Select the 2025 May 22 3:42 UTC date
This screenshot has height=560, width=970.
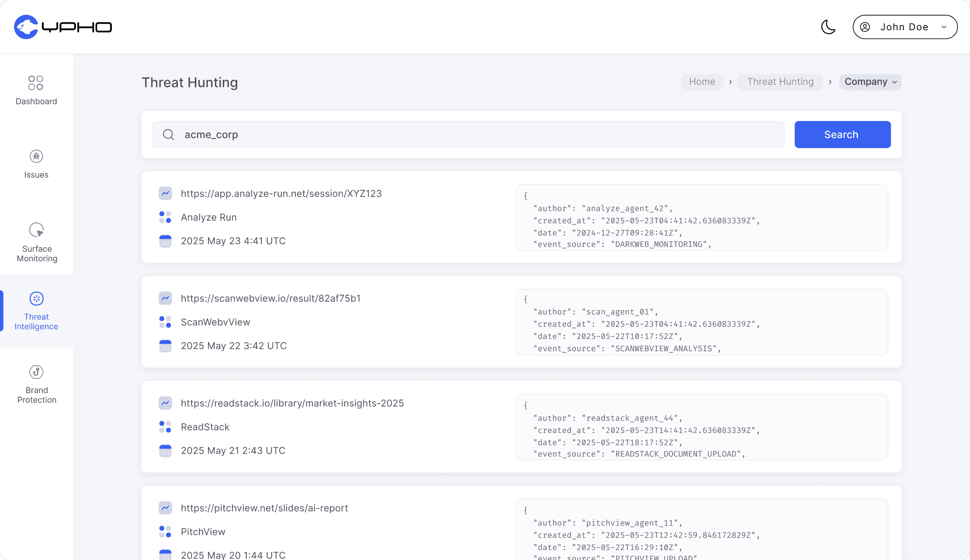234,346
